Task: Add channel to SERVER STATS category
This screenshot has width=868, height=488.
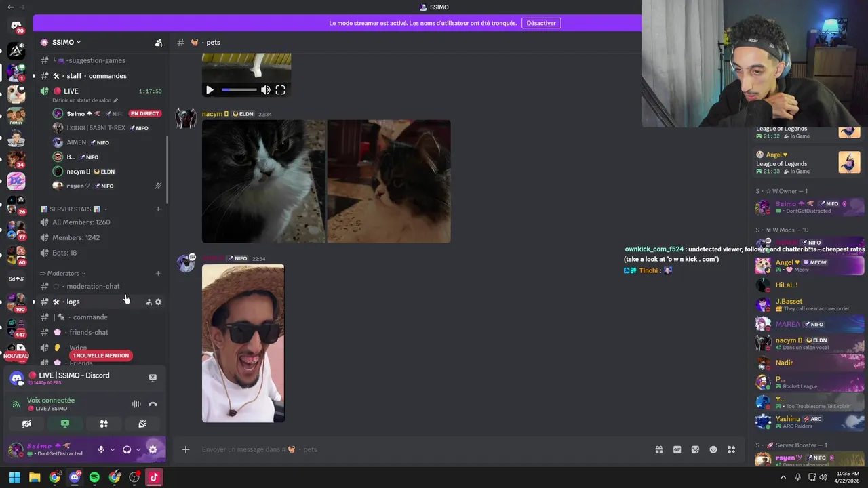Action: (x=158, y=209)
